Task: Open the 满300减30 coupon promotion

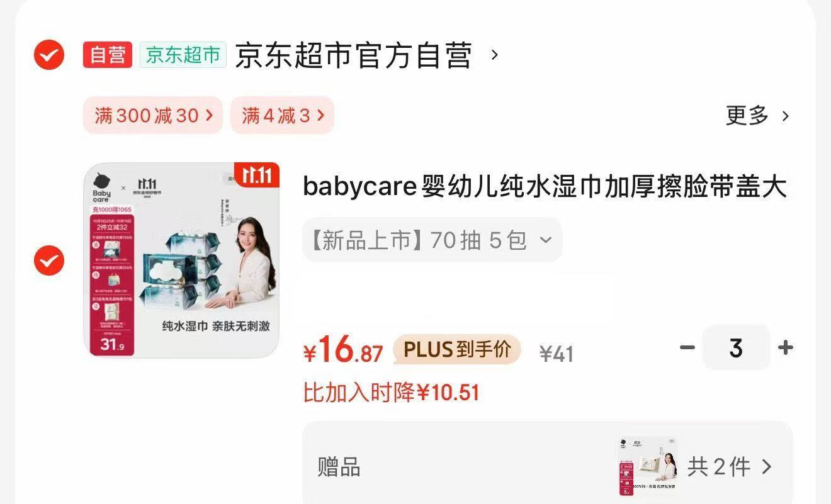Action: [x=153, y=115]
